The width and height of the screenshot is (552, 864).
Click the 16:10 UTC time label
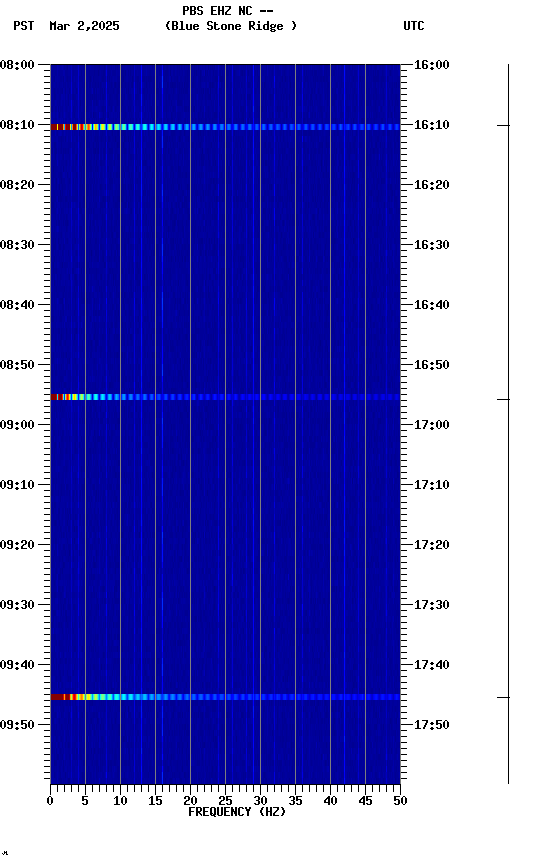(x=432, y=125)
